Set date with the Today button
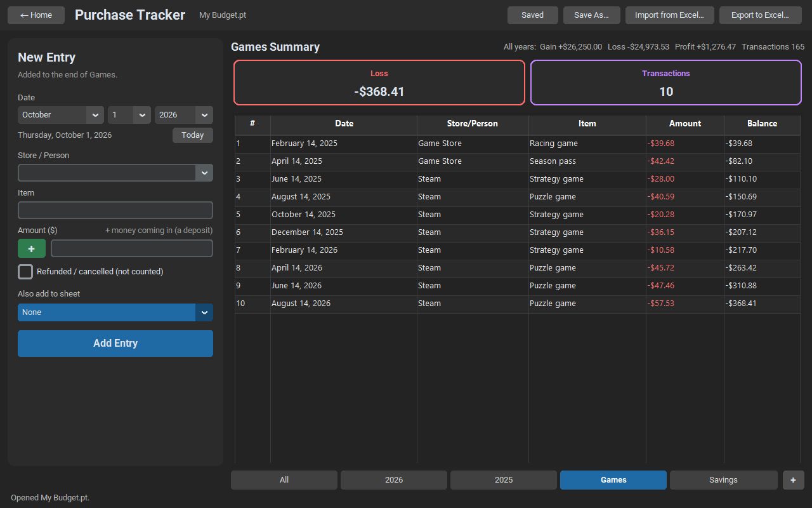 (193, 135)
